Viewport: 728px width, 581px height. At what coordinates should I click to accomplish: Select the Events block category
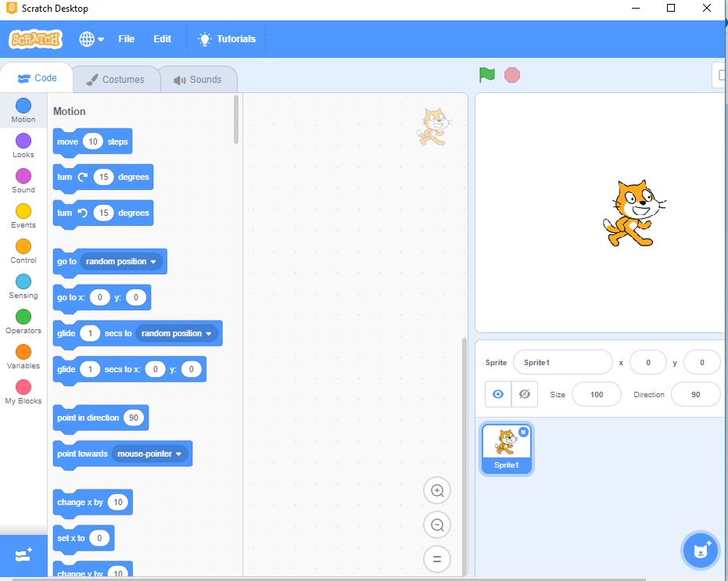23,217
